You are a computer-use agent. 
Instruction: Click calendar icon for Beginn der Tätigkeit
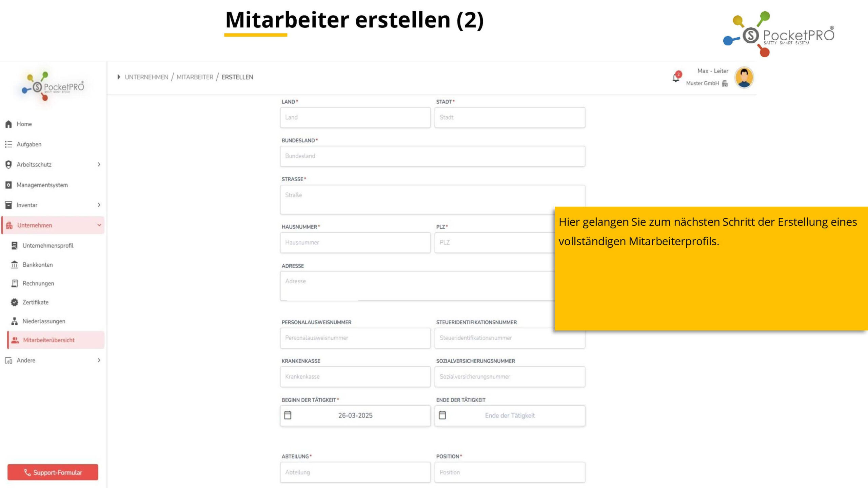tap(288, 415)
